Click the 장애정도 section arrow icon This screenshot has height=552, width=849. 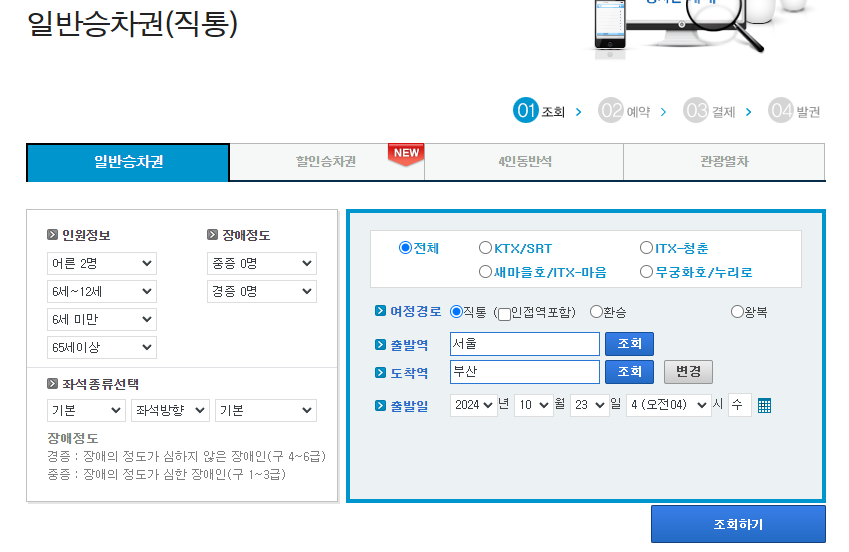coord(212,235)
